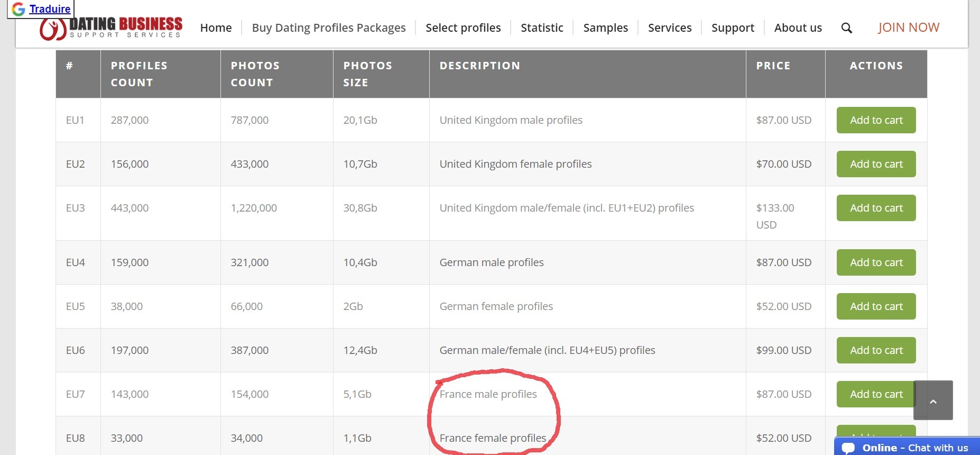This screenshot has height=455, width=980.
Task: Open the Home menu item
Action: pyautogui.click(x=216, y=28)
